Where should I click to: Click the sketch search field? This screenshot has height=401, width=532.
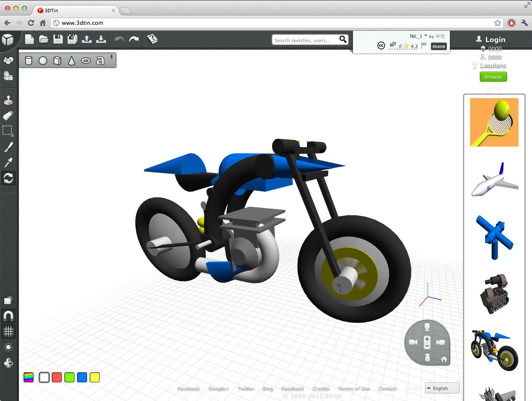tap(305, 40)
